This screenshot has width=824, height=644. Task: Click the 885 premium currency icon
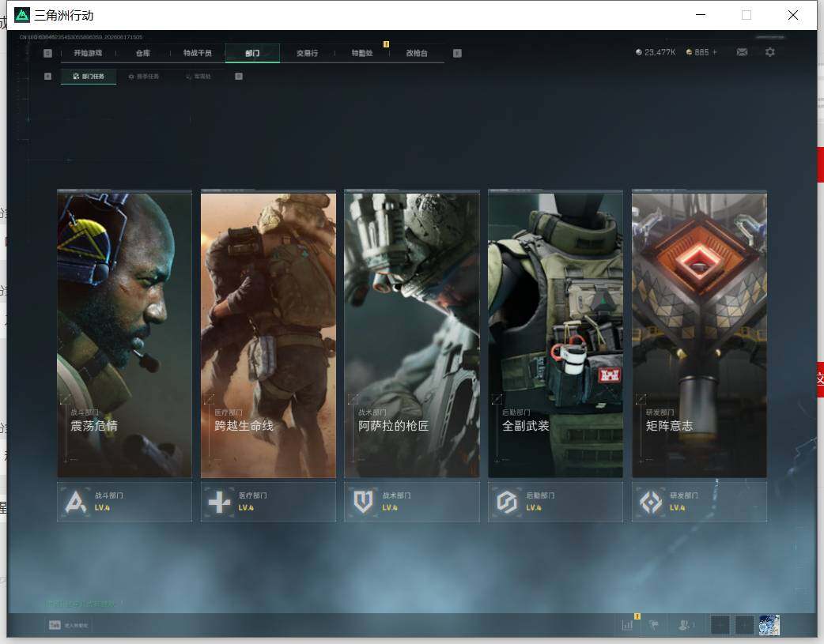689,52
